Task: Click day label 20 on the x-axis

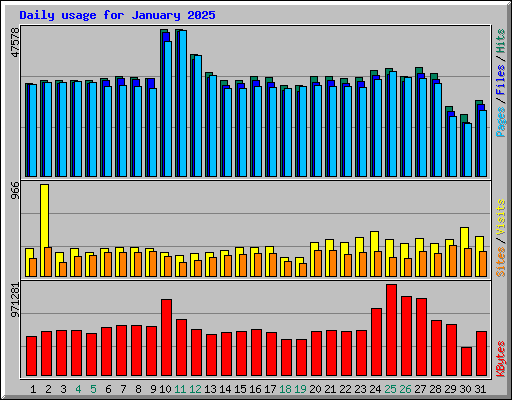Action: 315,389
